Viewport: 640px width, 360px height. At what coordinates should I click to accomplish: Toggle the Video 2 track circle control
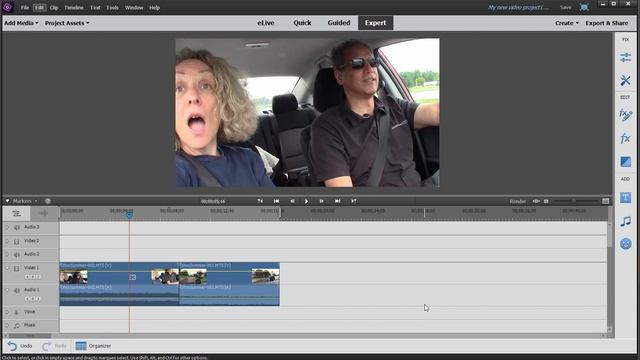pos(7,241)
